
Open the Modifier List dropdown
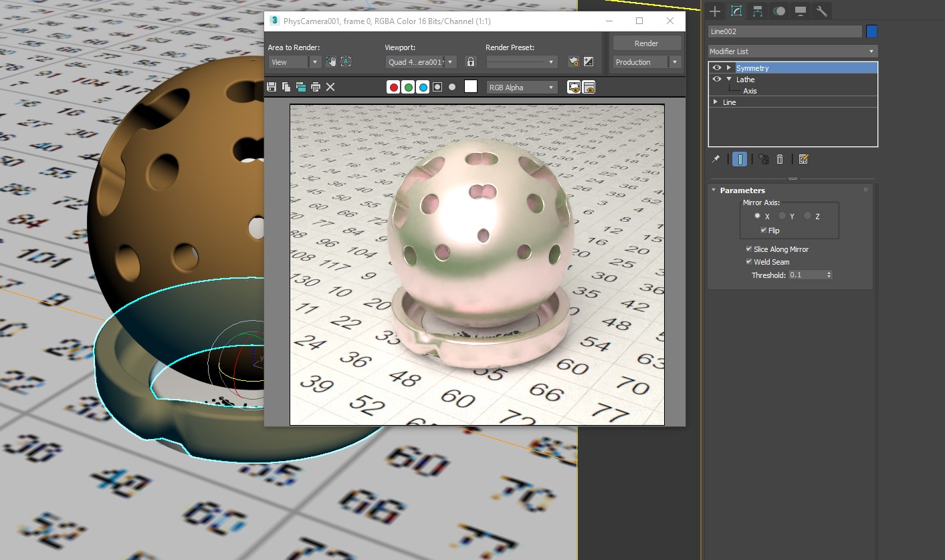[x=793, y=51]
